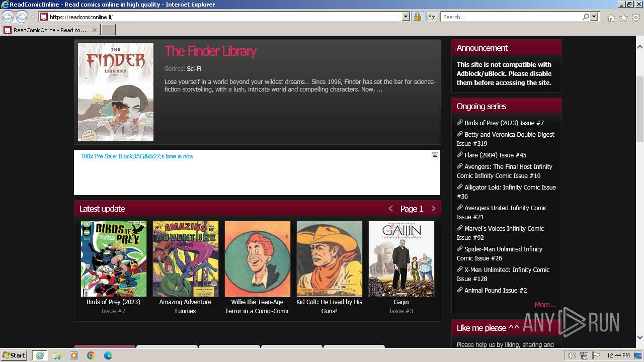Click the Flare (2004) link icon in Ongoing series
The image size is (644, 362).
[x=460, y=154]
